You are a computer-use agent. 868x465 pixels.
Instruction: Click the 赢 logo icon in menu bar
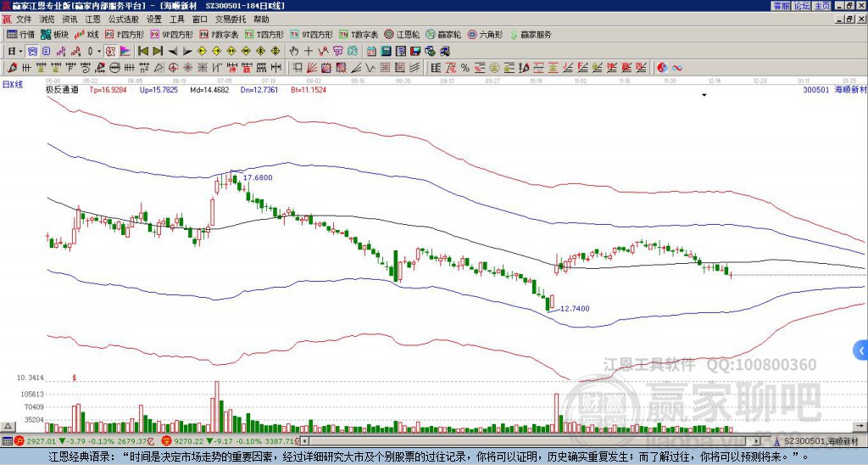coord(7,20)
